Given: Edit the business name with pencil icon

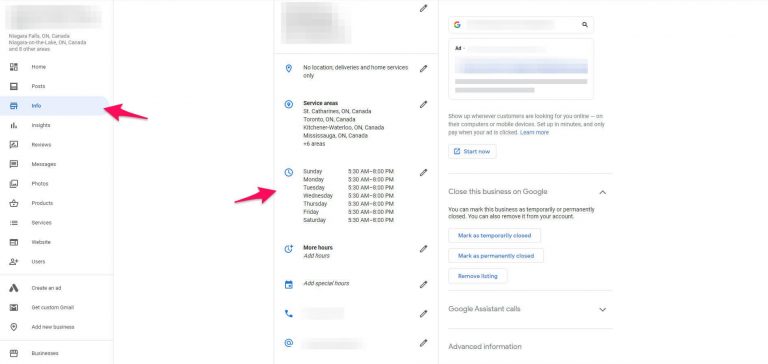Looking at the screenshot, I should pos(423,8).
